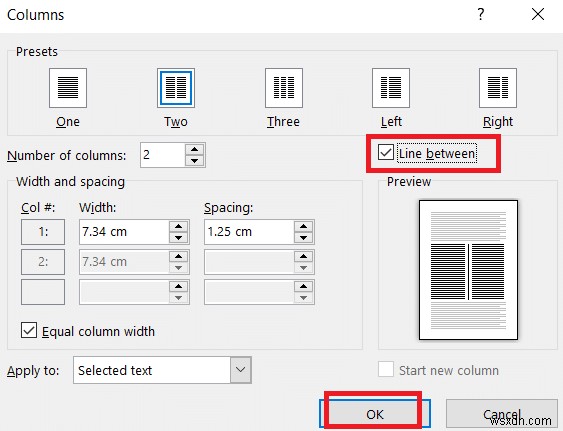Toggle the Line between checkbox
Image resolution: width=563 pixels, height=431 pixels.
point(386,152)
